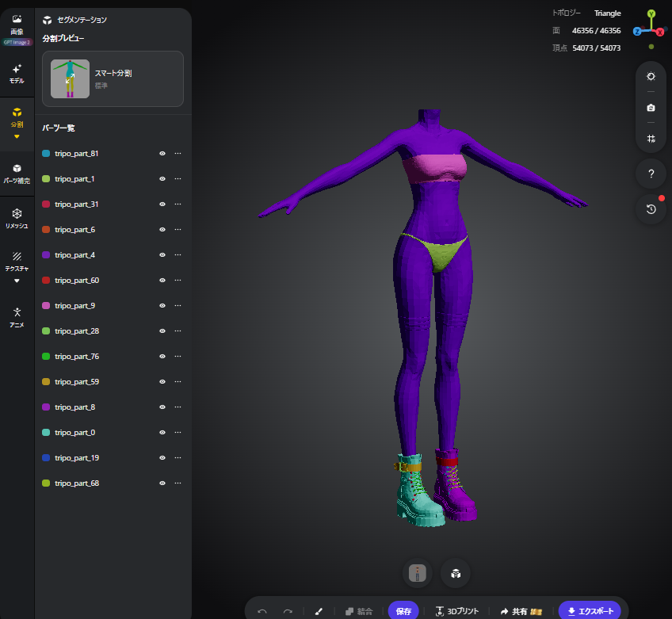Open the アニメ animation panel

[x=17, y=318]
